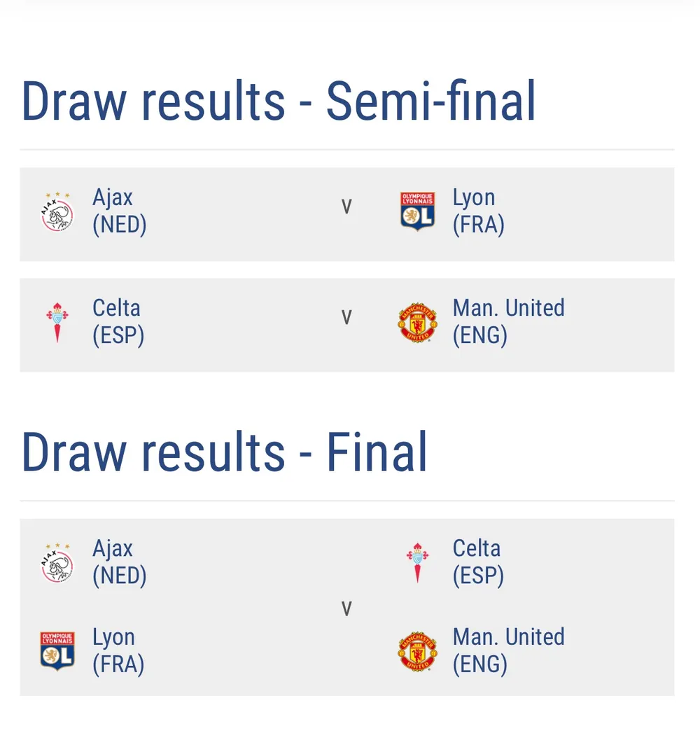
Task: Click the "Draw results - Final" heading
Action: click(x=225, y=452)
